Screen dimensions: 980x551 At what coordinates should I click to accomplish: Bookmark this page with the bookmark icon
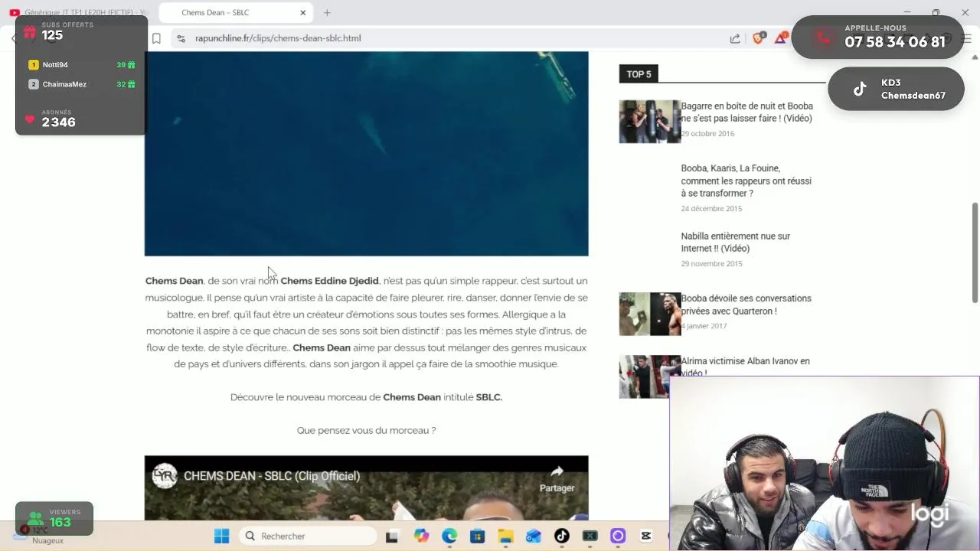156,38
